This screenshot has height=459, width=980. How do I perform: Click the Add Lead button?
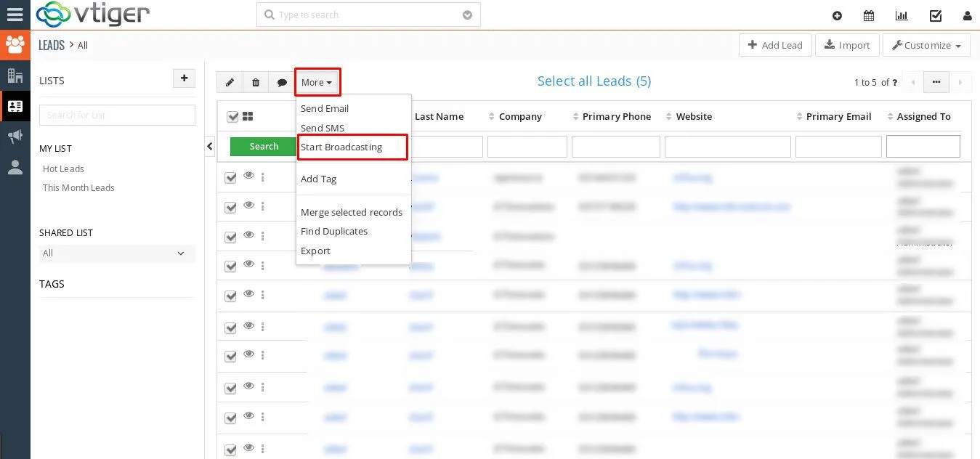pyautogui.click(x=774, y=45)
